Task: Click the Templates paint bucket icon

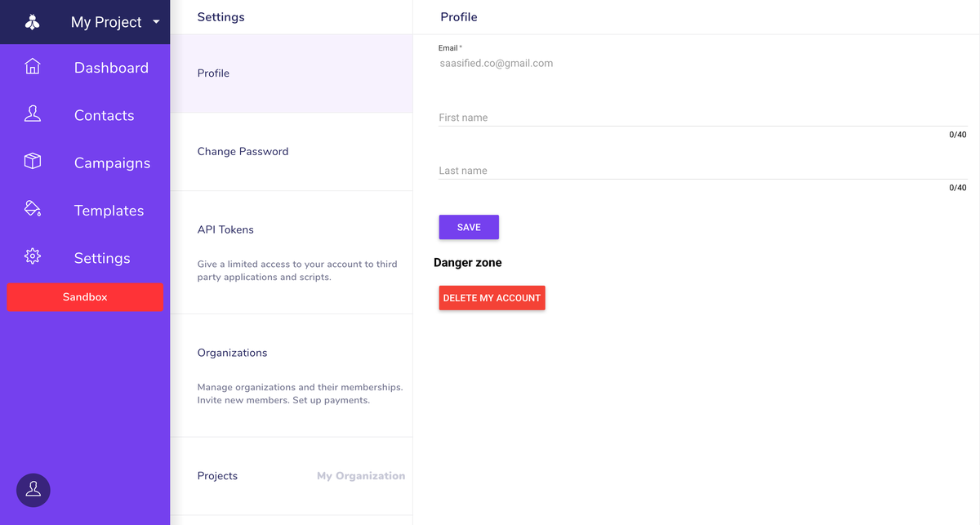Action: [x=33, y=209]
